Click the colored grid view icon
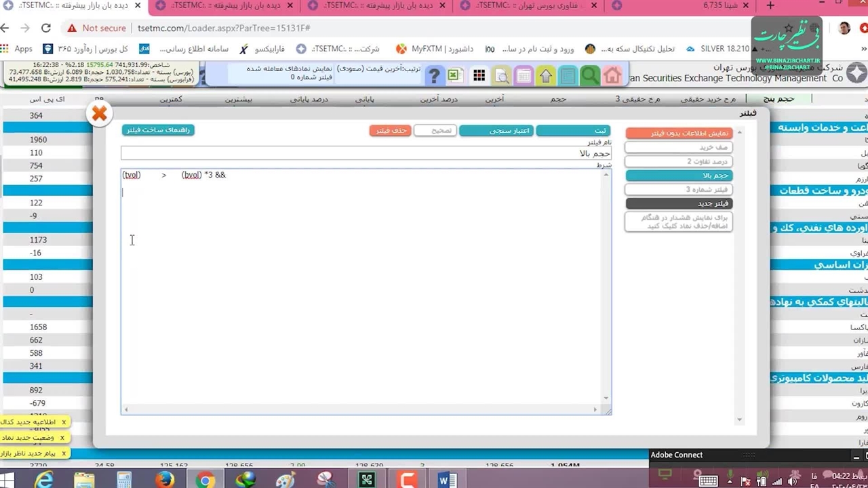This screenshot has width=868, height=488. click(479, 75)
